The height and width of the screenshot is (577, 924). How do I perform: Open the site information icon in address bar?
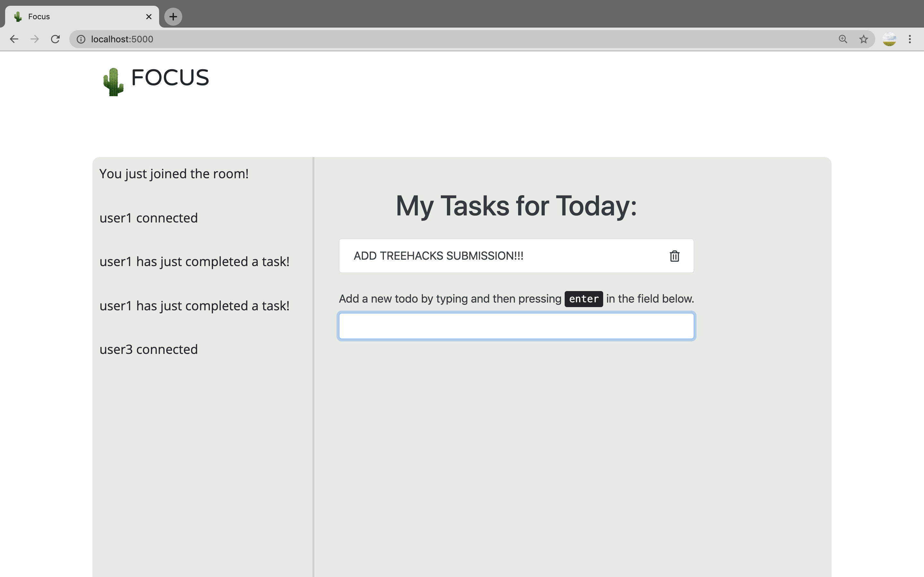[x=81, y=39]
